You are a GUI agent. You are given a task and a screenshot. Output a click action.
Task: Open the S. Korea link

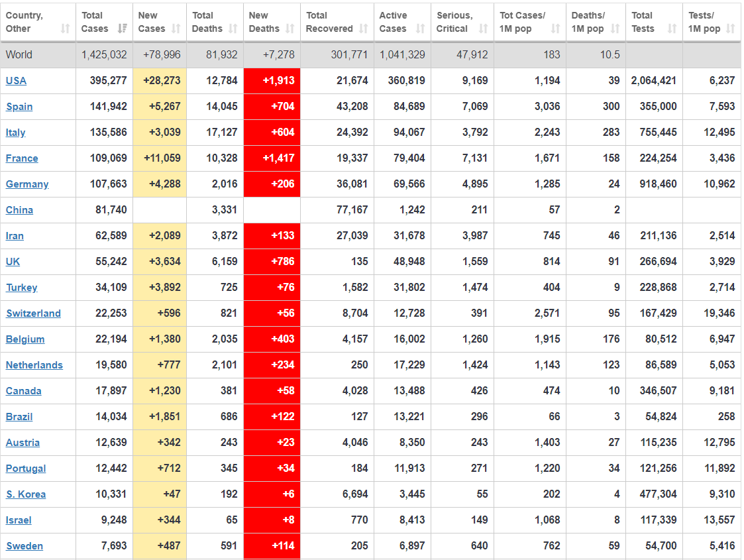pyautogui.click(x=26, y=494)
